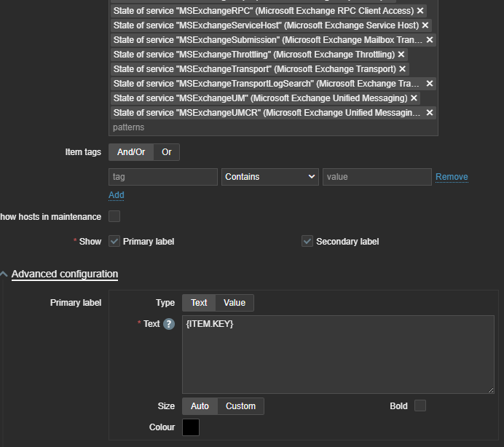Image resolution: width=504 pixels, height=447 pixels.
Task: Remove the MSExchangeUM pattern tag
Action: tap(414, 98)
